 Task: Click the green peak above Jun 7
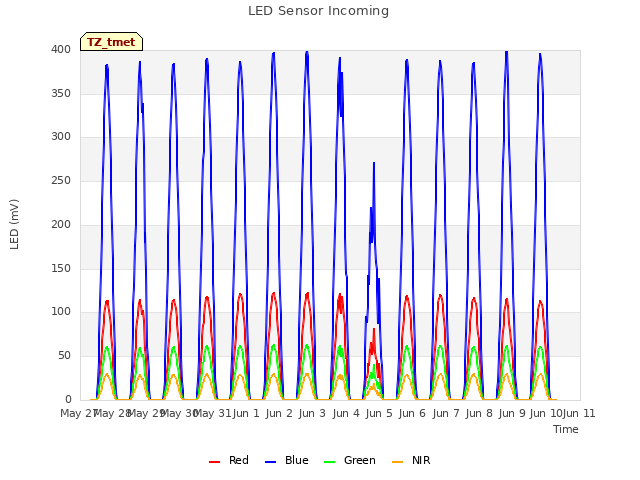tap(440, 347)
